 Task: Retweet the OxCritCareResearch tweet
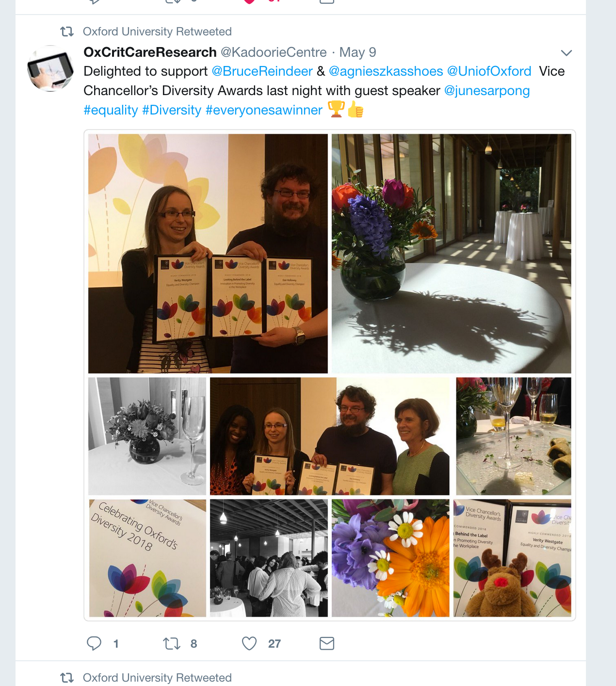coord(172,644)
